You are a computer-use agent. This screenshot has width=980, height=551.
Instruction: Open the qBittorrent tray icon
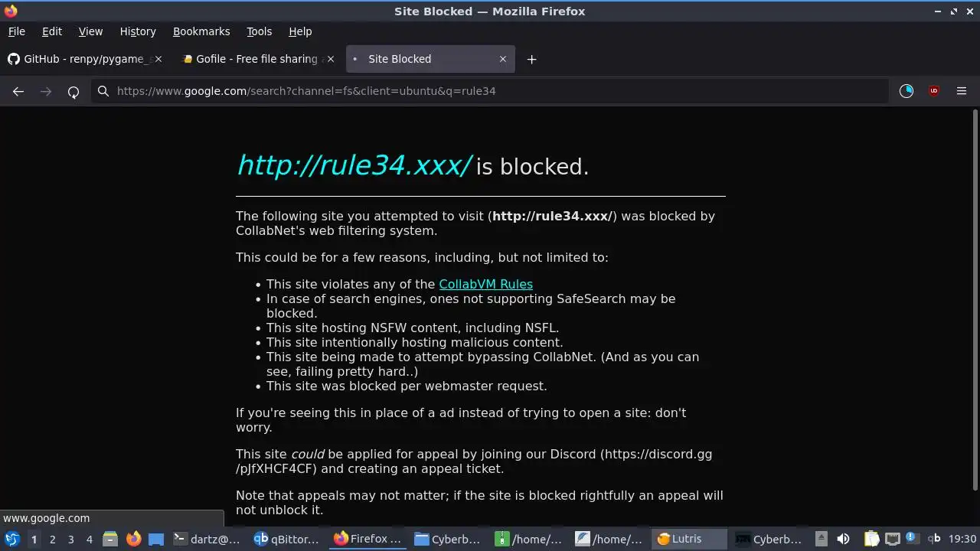point(934,539)
